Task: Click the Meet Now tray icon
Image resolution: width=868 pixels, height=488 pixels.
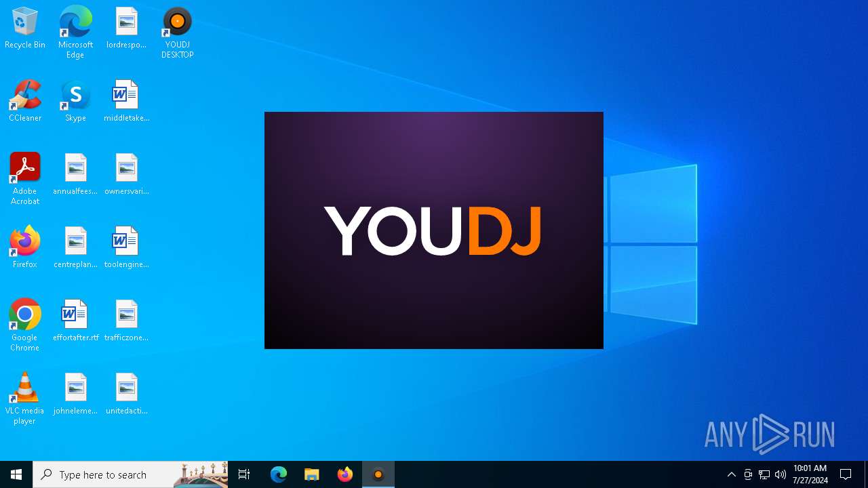Action: pos(748,474)
